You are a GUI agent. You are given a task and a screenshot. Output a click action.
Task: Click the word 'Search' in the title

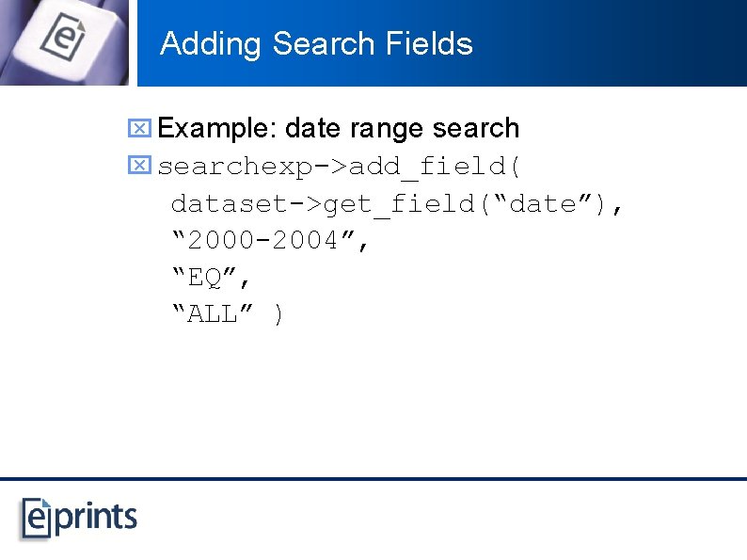(x=324, y=44)
